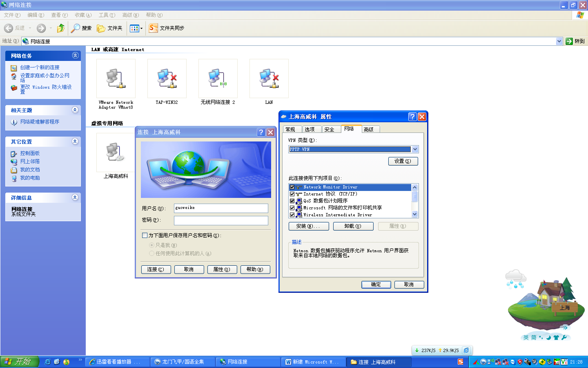Select the 上海高威科 VPN connection icon
Screen dimensions: 588x368
pos(116,153)
